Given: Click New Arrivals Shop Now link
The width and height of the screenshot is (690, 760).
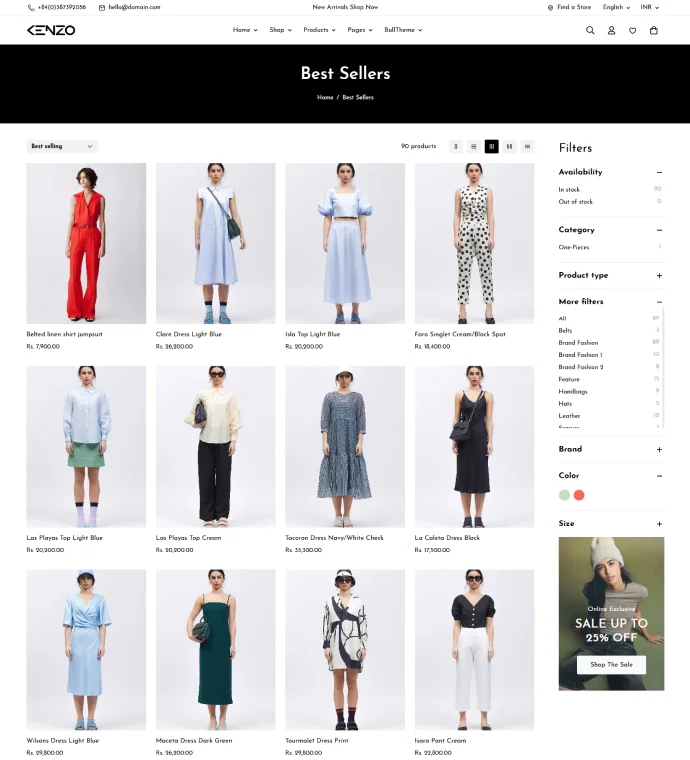Looking at the screenshot, I should (x=345, y=7).
